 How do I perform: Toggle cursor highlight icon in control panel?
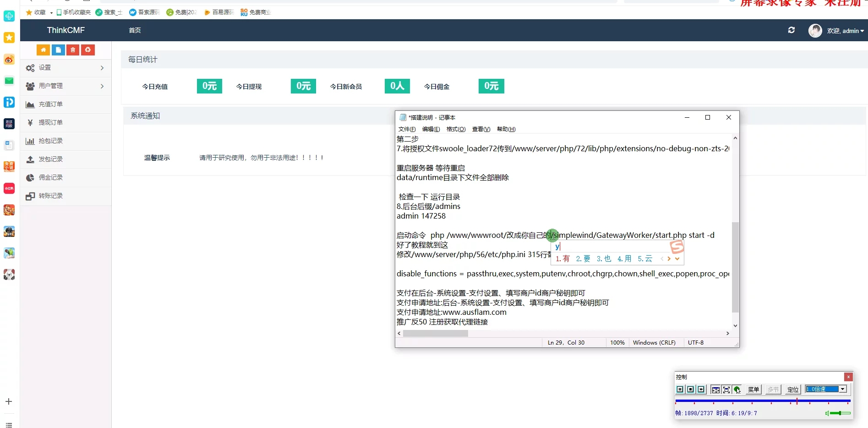click(737, 390)
